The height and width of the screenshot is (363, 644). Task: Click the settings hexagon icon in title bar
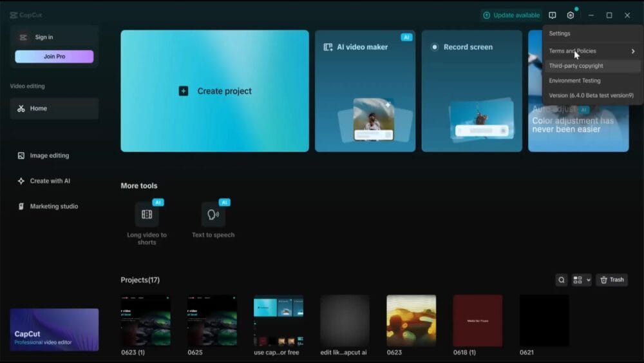571,15
